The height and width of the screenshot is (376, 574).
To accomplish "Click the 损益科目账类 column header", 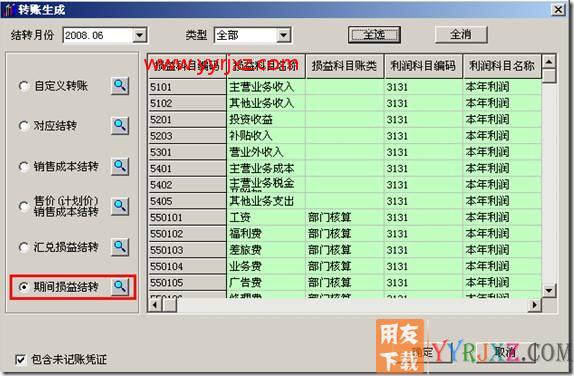I will point(344,66).
